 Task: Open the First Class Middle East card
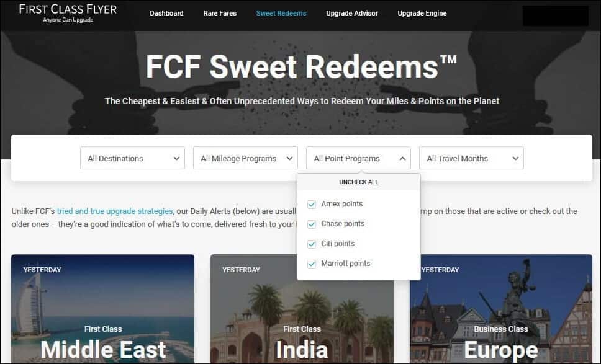point(102,309)
